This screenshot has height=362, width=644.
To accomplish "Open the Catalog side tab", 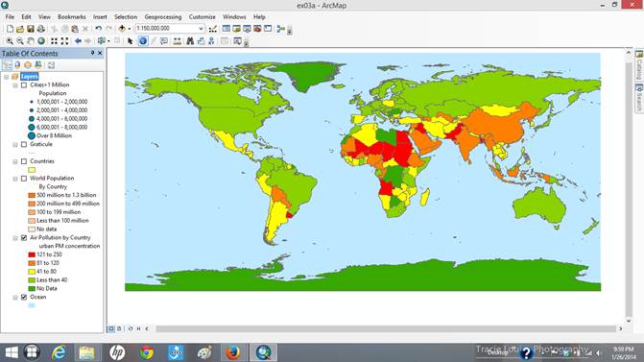I will pyautogui.click(x=639, y=65).
